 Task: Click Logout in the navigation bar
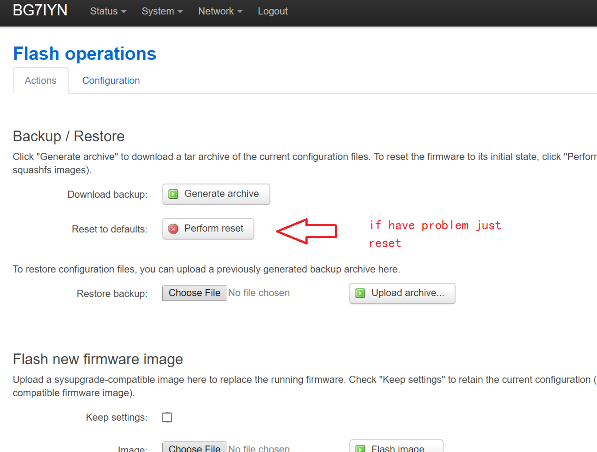click(273, 11)
